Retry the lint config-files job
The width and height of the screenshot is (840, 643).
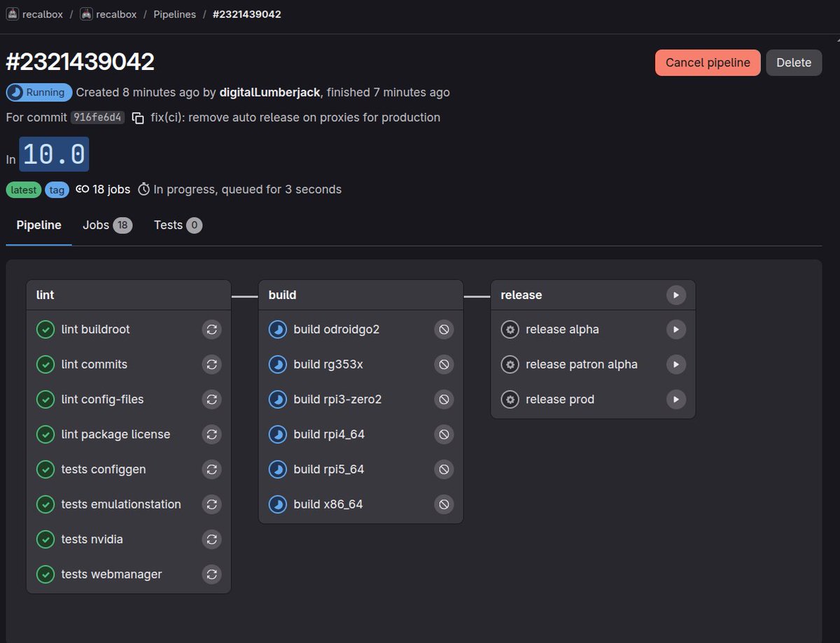[x=211, y=399]
